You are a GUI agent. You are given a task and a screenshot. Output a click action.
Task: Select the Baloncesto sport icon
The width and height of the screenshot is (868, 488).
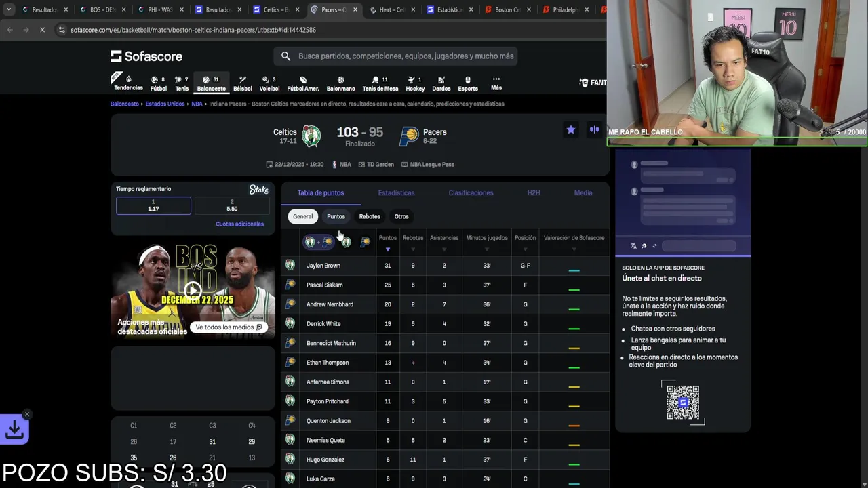tap(211, 83)
